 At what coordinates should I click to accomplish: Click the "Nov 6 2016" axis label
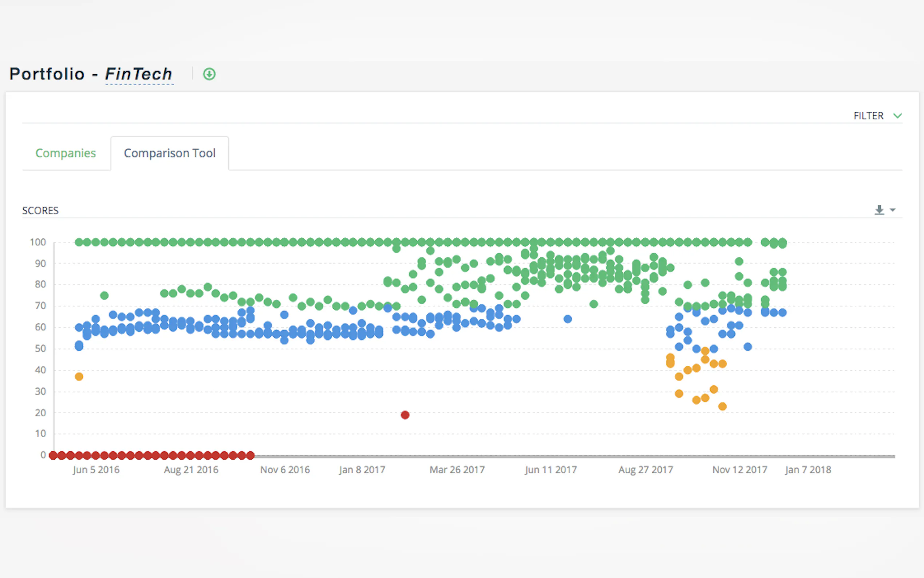click(x=285, y=470)
